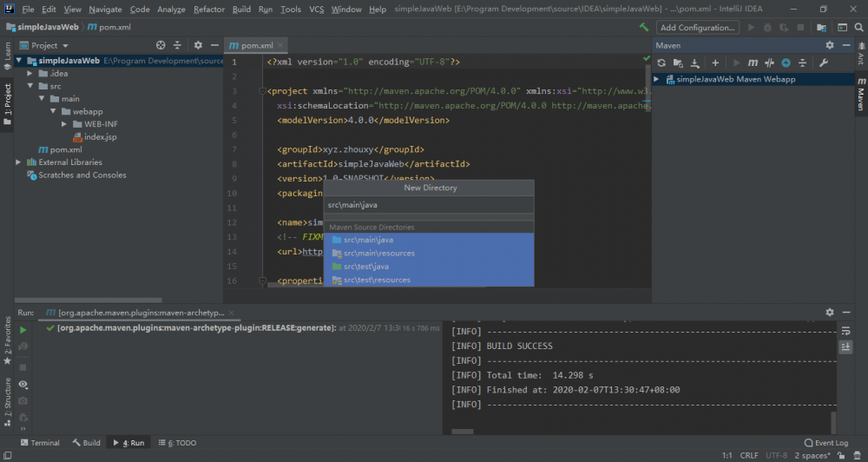Choose src\test\java in directory list
This screenshot has width=868, height=462.
tap(429, 267)
